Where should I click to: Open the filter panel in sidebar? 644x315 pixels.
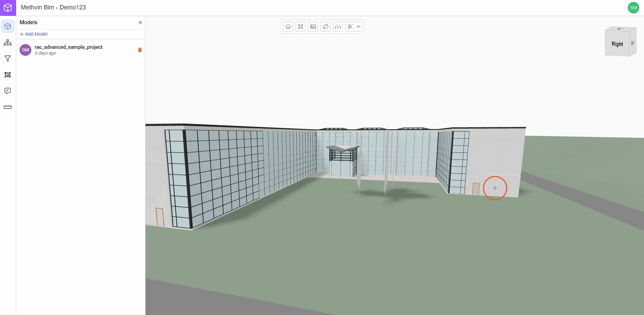coord(8,59)
